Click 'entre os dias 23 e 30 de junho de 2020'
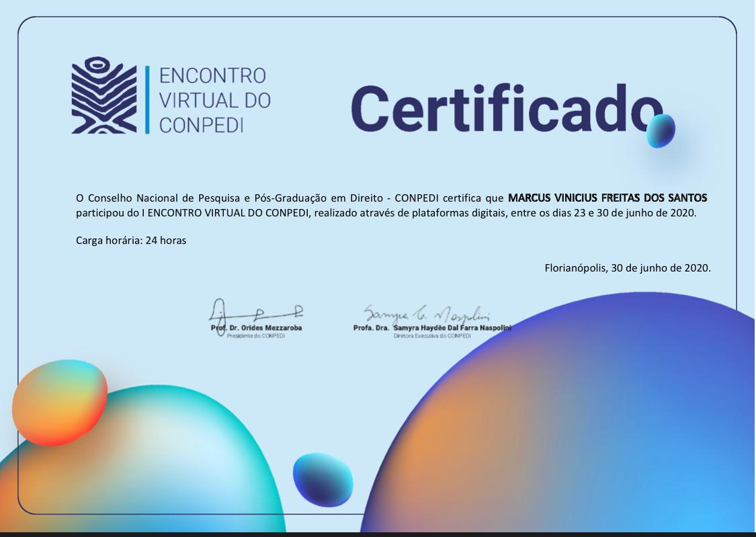 603,213
